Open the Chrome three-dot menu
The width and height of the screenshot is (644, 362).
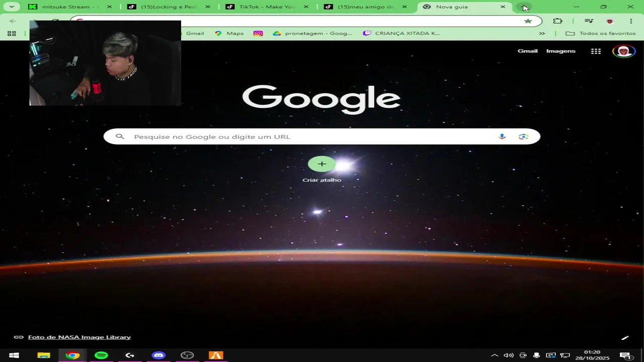[631, 21]
